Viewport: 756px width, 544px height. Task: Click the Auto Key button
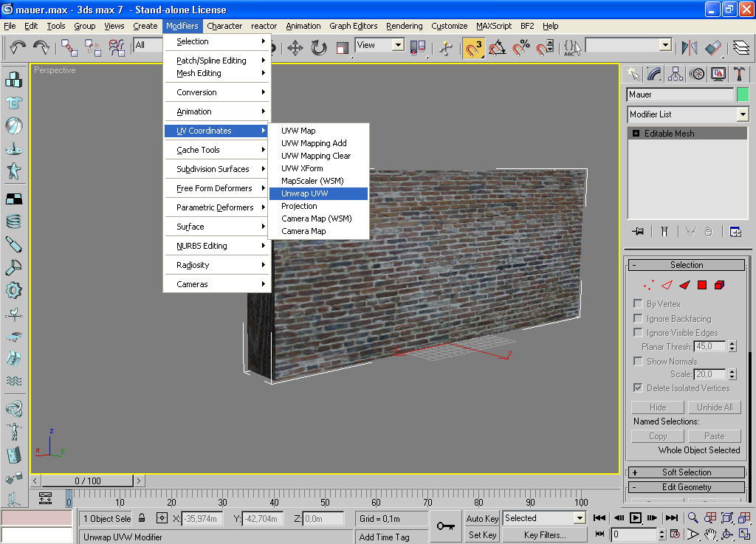tap(482, 518)
